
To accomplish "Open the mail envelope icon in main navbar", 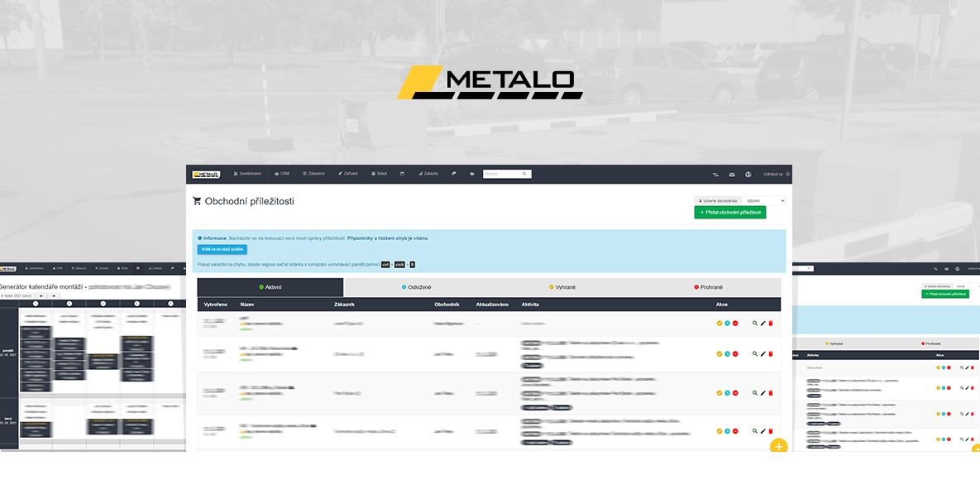I will (x=732, y=175).
